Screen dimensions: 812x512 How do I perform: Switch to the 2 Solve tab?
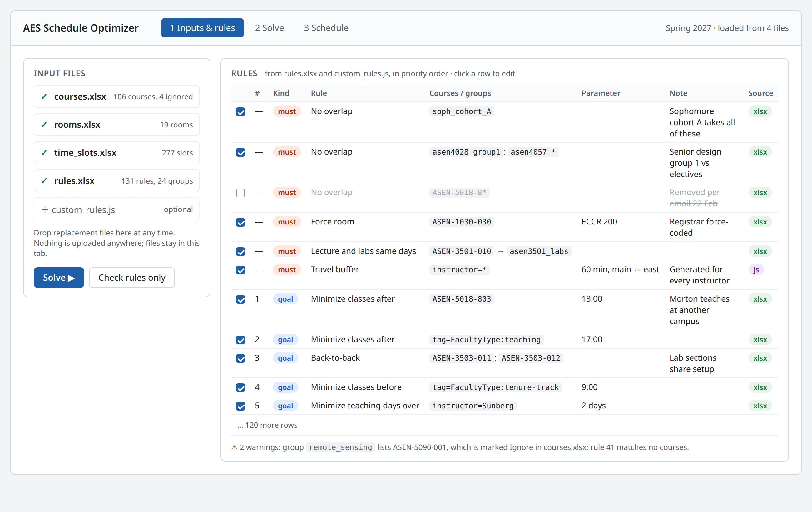point(269,28)
